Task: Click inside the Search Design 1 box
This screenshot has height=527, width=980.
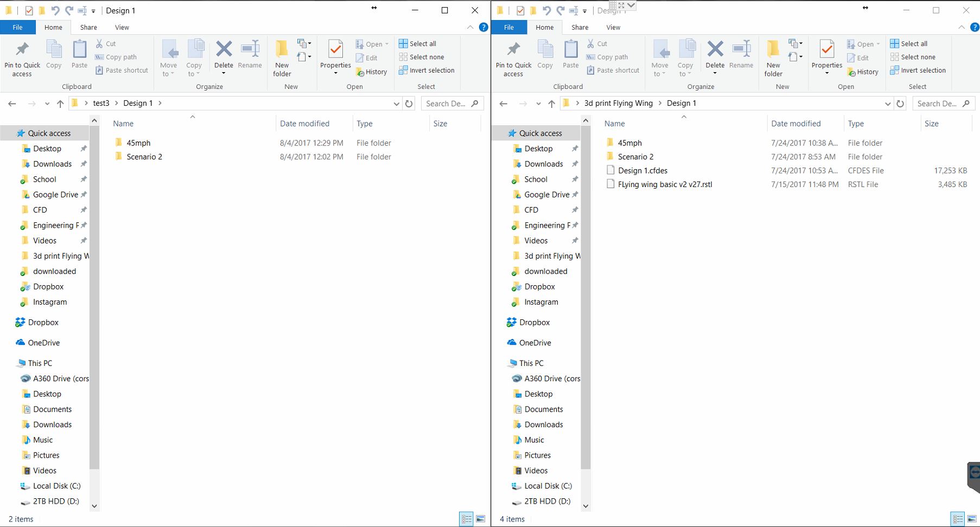Action: tap(447, 103)
